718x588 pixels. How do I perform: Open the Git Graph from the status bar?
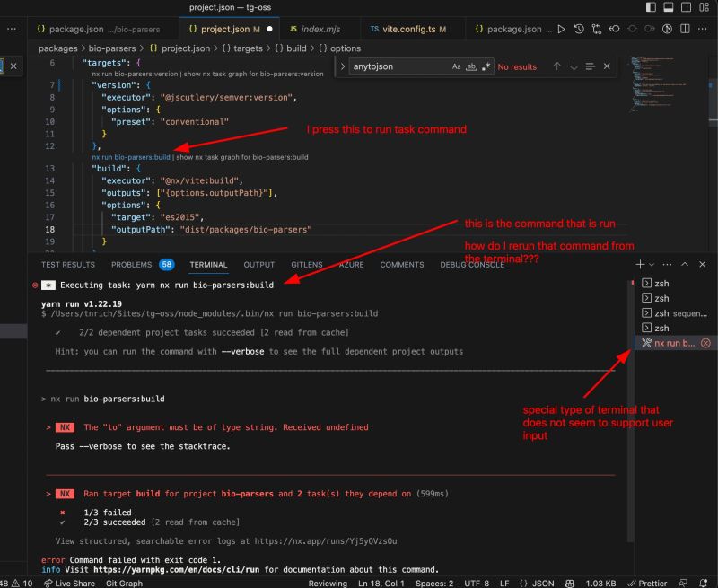123,583
